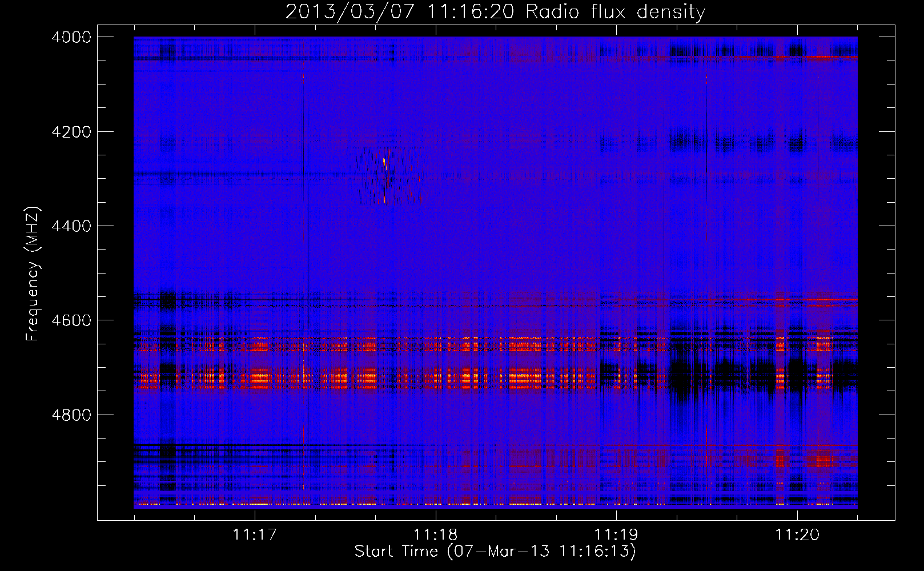Click the "Frequency (MHZ)" y-axis label
924x571 pixels.
coord(33,274)
